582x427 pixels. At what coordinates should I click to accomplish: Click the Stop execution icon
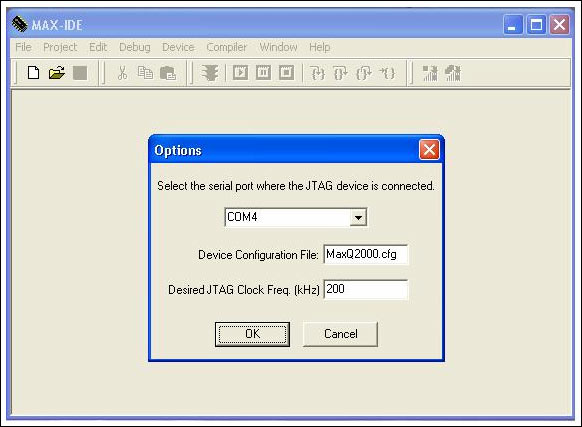[286, 72]
